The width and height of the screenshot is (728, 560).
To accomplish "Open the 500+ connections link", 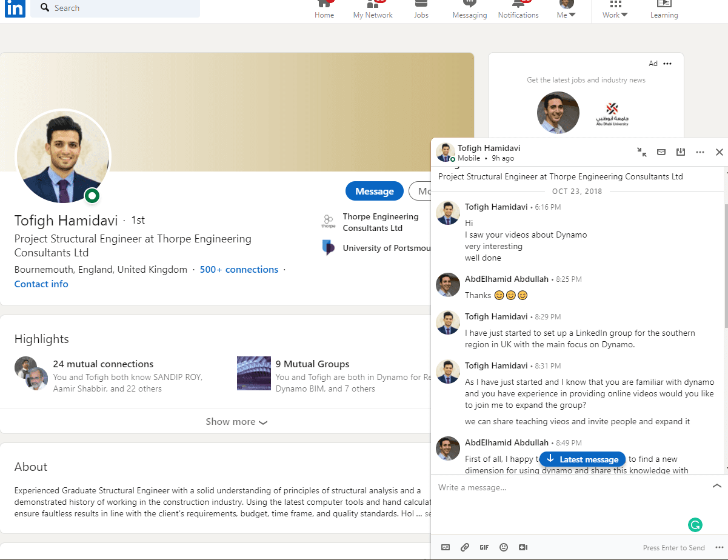I will click(x=239, y=270).
